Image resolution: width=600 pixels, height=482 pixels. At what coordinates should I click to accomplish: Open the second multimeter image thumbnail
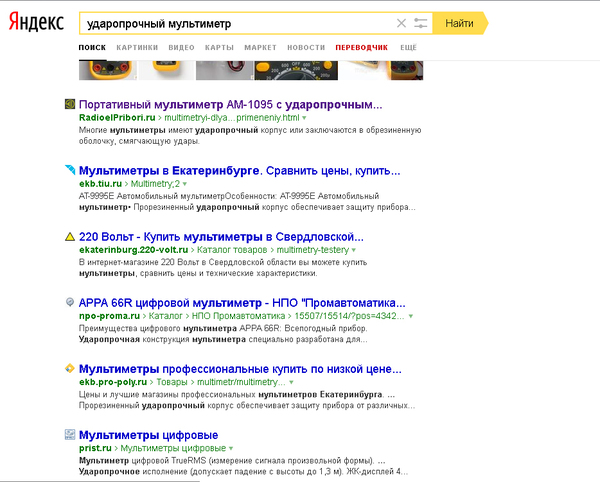(167, 70)
